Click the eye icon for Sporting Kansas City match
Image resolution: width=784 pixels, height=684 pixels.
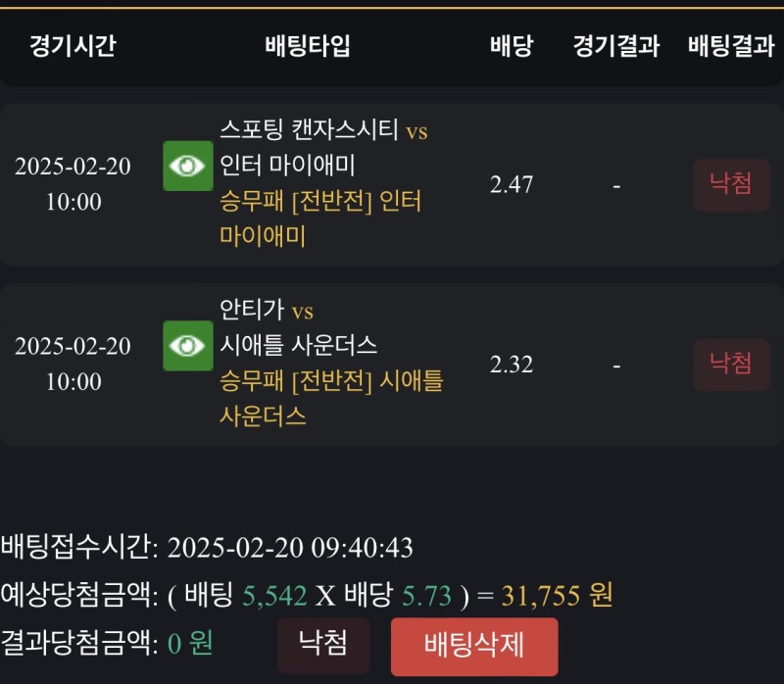[187, 166]
